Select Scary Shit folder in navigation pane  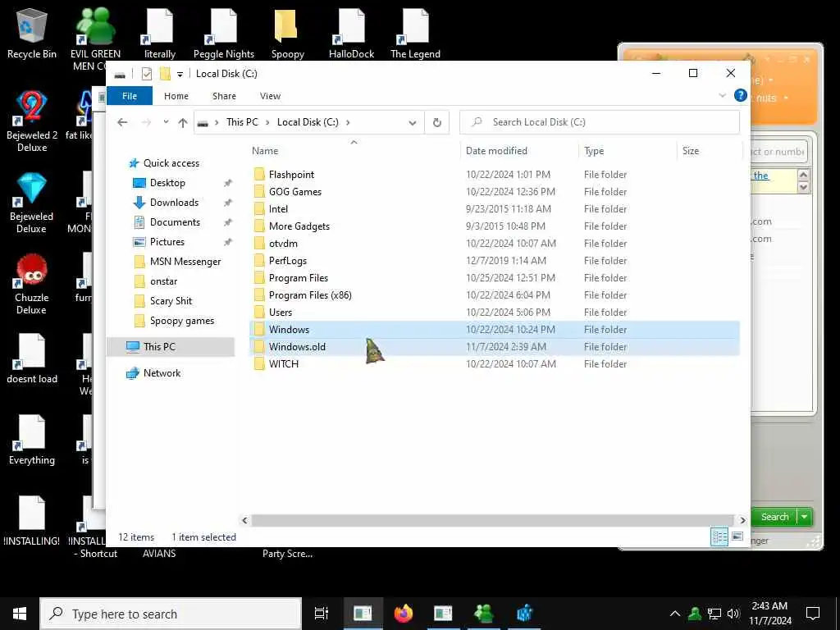[171, 301]
